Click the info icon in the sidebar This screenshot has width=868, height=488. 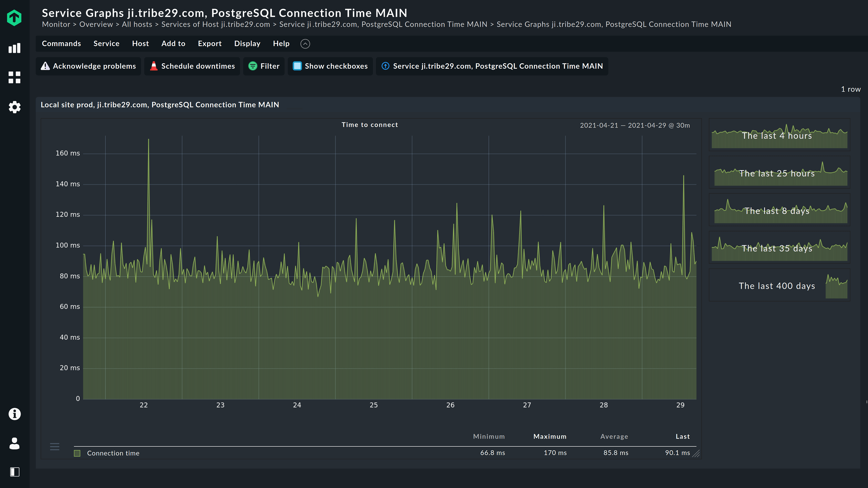coord(14,414)
